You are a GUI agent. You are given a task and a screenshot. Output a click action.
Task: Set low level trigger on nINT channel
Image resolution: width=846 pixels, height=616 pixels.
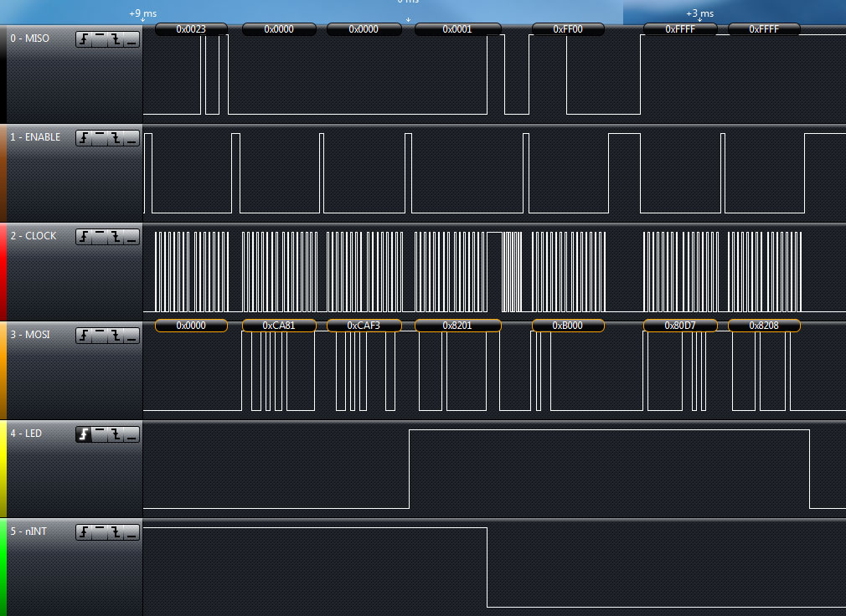click(132, 532)
